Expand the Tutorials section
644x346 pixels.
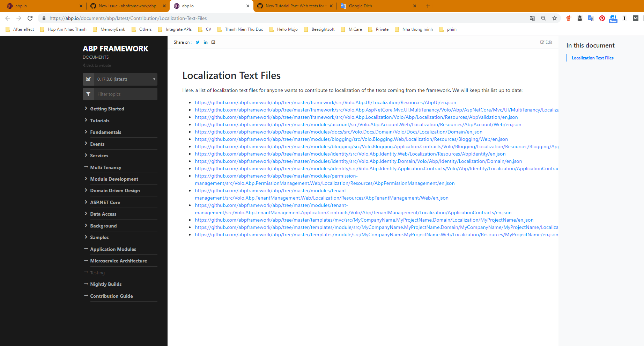tap(100, 121)
